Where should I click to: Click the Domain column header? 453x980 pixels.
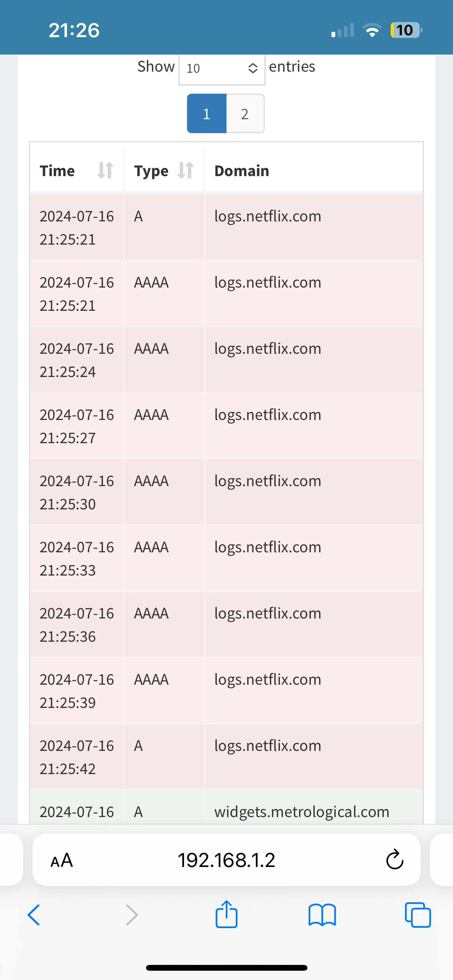[242, 171]
